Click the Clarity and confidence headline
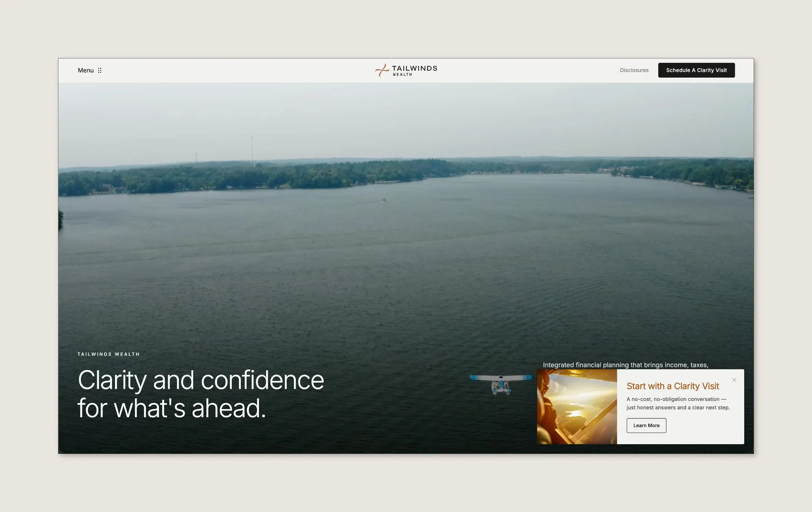The width and height of the screenshot is (812, 512). click(x=201, y=394)
